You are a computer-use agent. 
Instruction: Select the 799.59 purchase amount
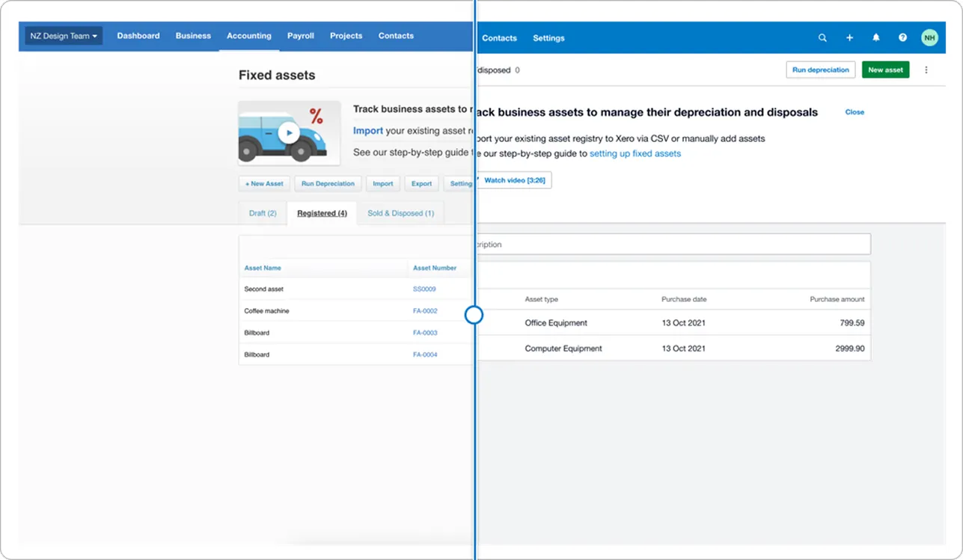click(x=852, y=323)
